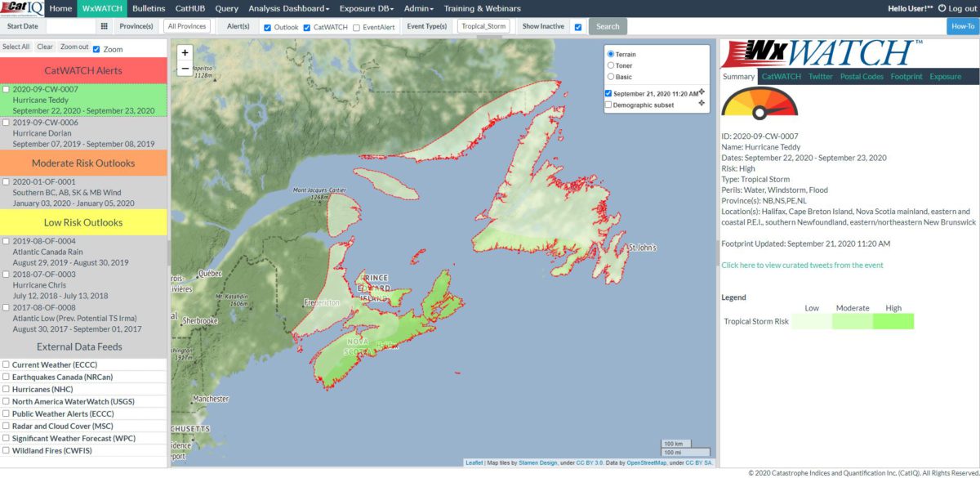This screenshot has height=478, width=980.
Task: Click the High risk legend color swatch
Action: [893, 321]
